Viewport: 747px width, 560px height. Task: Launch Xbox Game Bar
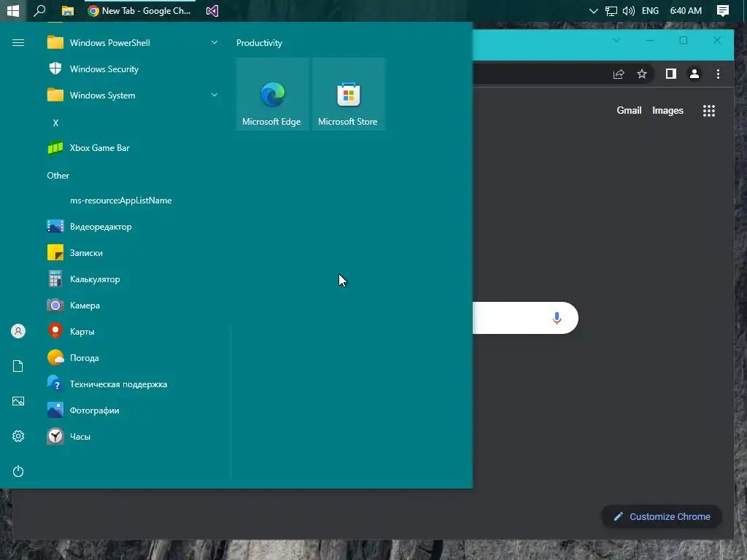(131, 147)
